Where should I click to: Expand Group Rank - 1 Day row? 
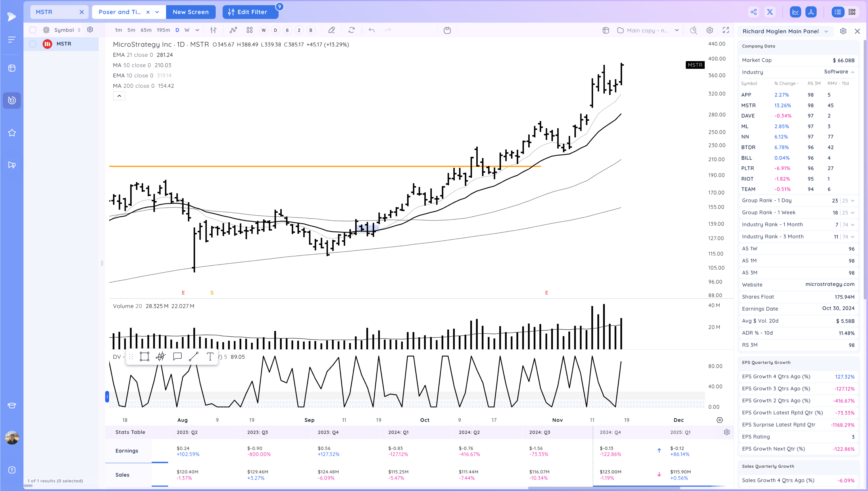tap(853, 201)
